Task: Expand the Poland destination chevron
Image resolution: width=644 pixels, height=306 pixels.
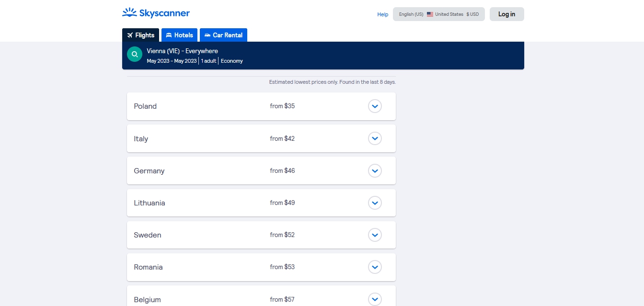Action: 375,106
